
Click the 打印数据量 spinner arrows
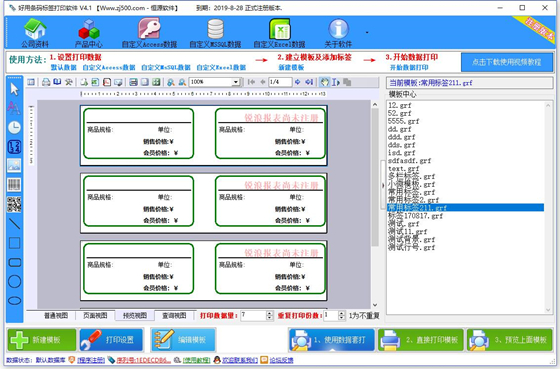pos(270,315)
